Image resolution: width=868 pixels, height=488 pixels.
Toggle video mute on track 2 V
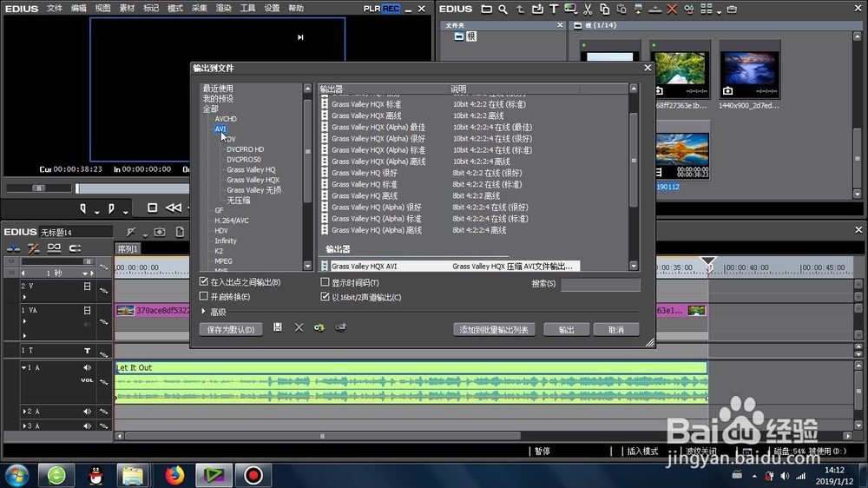(87, 287)
